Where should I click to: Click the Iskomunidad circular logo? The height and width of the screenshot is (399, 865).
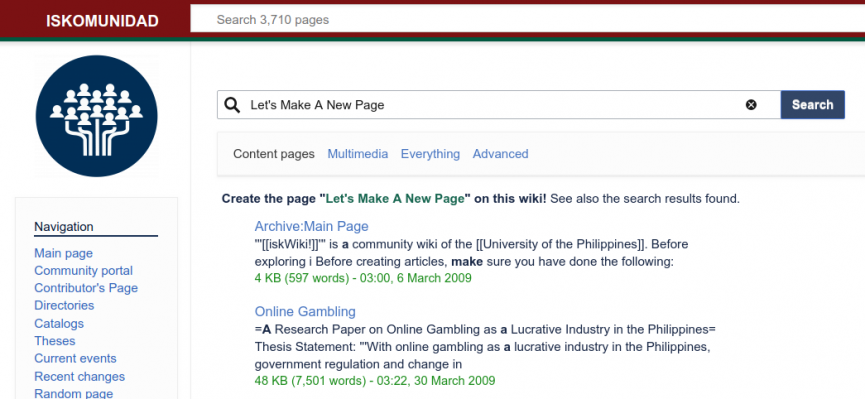click(97, 116)
